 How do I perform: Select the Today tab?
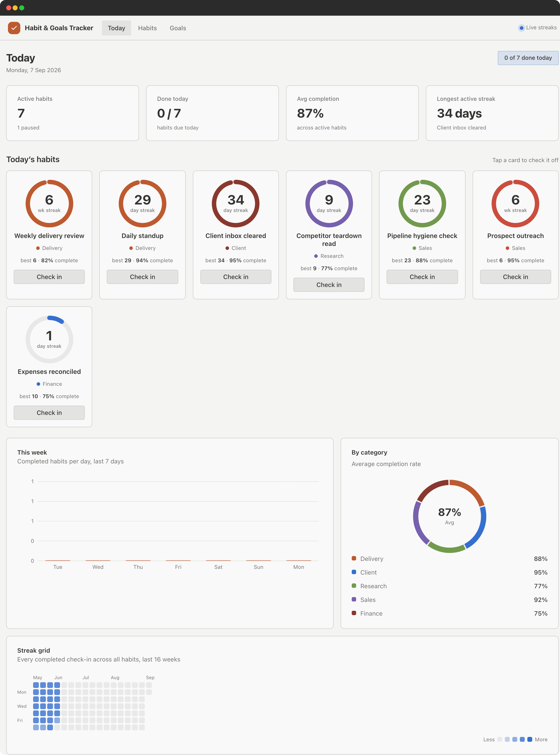click(x=116, y=28)
